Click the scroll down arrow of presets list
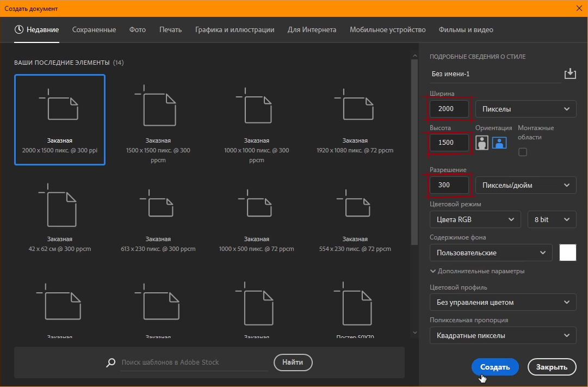 (414, 333)
